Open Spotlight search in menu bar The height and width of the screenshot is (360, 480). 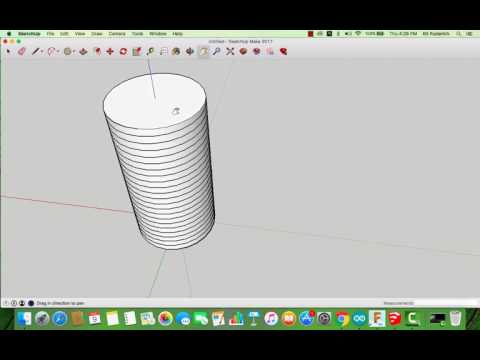click(459, 34)
